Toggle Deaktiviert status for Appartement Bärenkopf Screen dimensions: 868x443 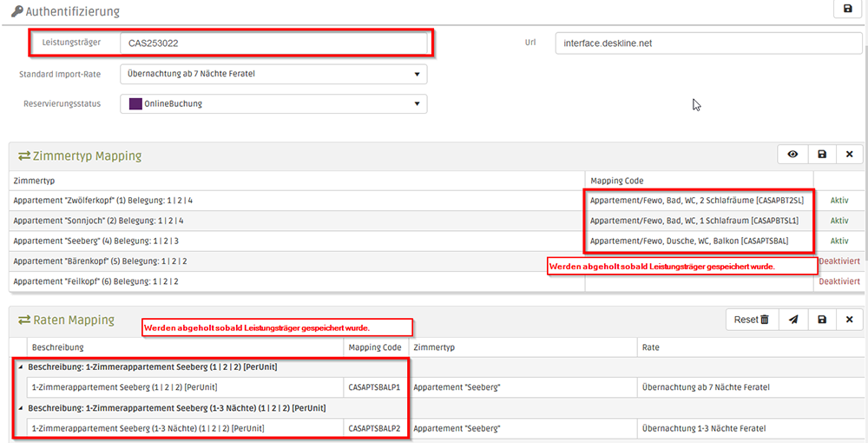838,261
